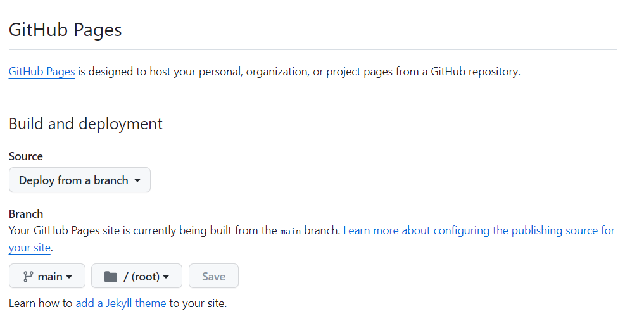Open the Deploy from a branch dropdown
The image size is (644, 321).
pos(80,180)
